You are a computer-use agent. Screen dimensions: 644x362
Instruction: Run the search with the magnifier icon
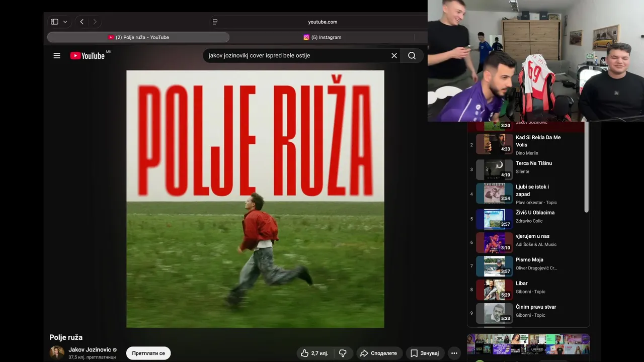point(412,56)
